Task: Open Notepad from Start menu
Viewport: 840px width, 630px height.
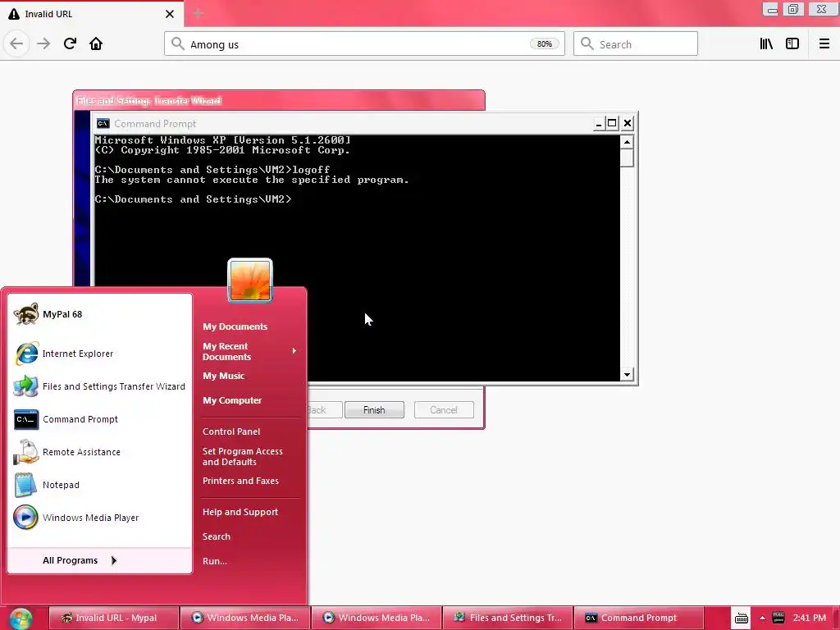Action: pos(100,484)
